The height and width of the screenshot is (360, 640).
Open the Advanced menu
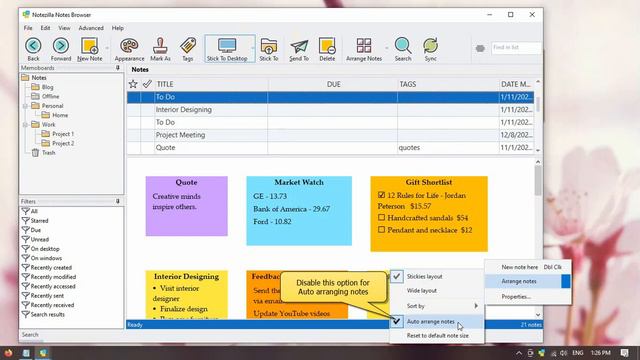click(x=91, y=28)
